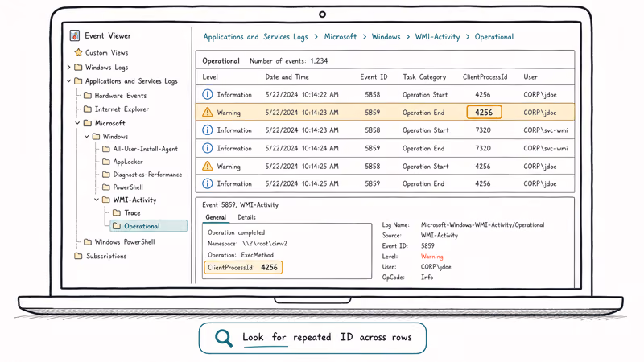Click ClientProcessId 4256 in General tab details
This screenshot has width=644, height=362.
pyautogui.click(x=243, y=267)
